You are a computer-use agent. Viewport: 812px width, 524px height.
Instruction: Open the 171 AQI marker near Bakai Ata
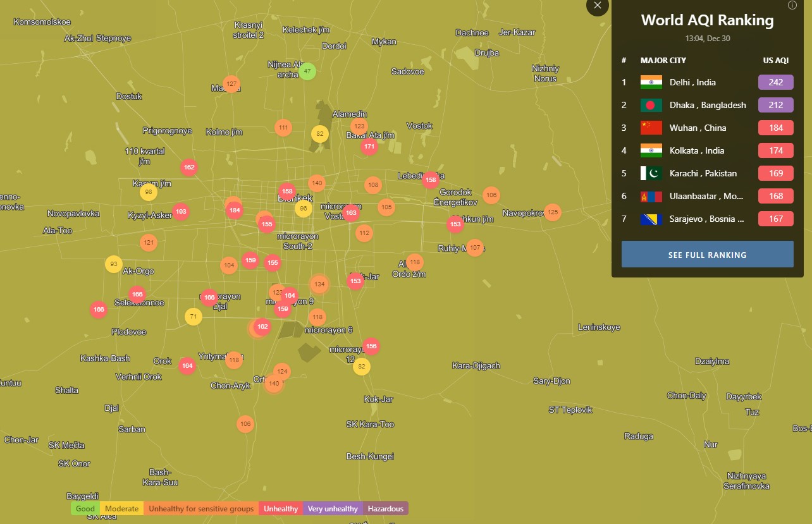point(369,147)
